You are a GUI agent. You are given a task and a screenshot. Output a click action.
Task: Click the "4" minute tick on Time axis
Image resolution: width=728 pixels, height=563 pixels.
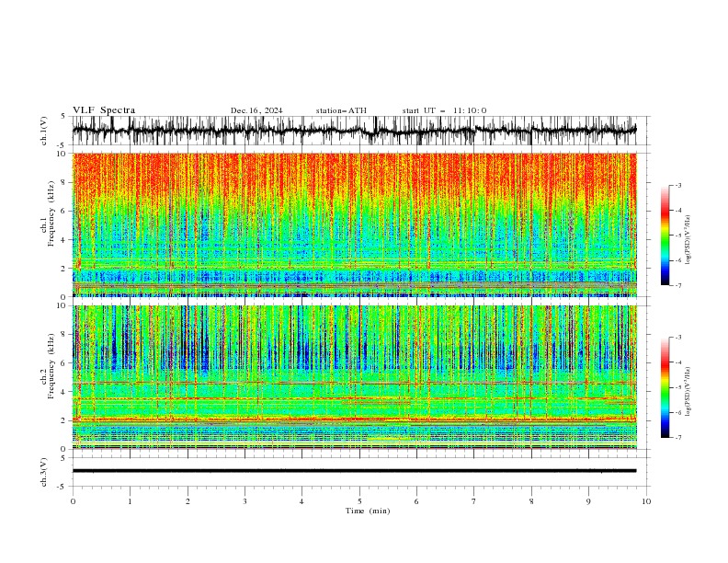(301, 501)
